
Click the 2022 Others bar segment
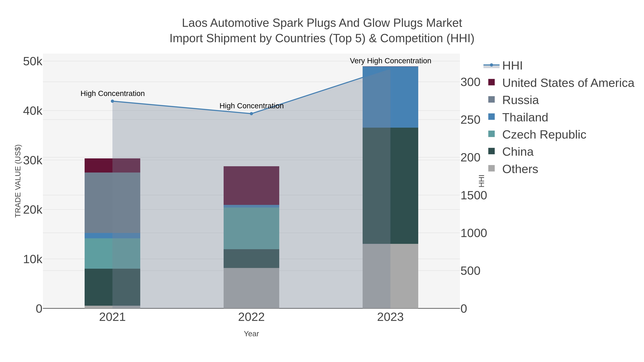(251, 288)
